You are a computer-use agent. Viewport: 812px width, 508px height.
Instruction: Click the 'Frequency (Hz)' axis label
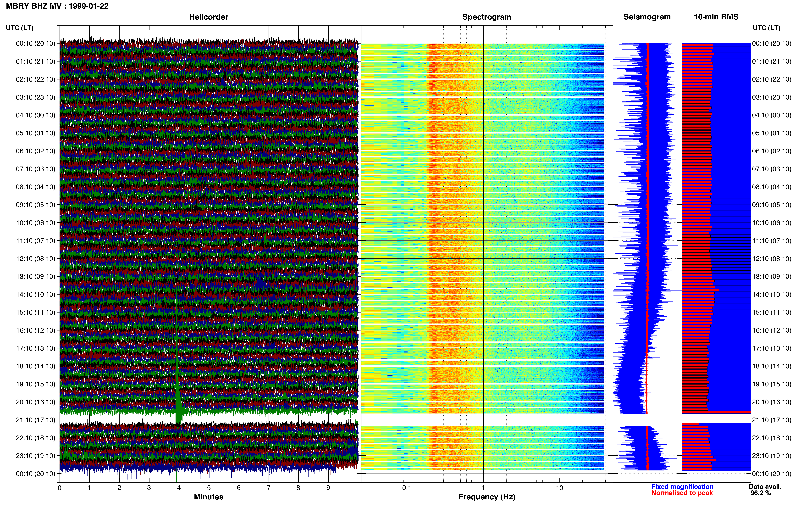click(487, 497)
